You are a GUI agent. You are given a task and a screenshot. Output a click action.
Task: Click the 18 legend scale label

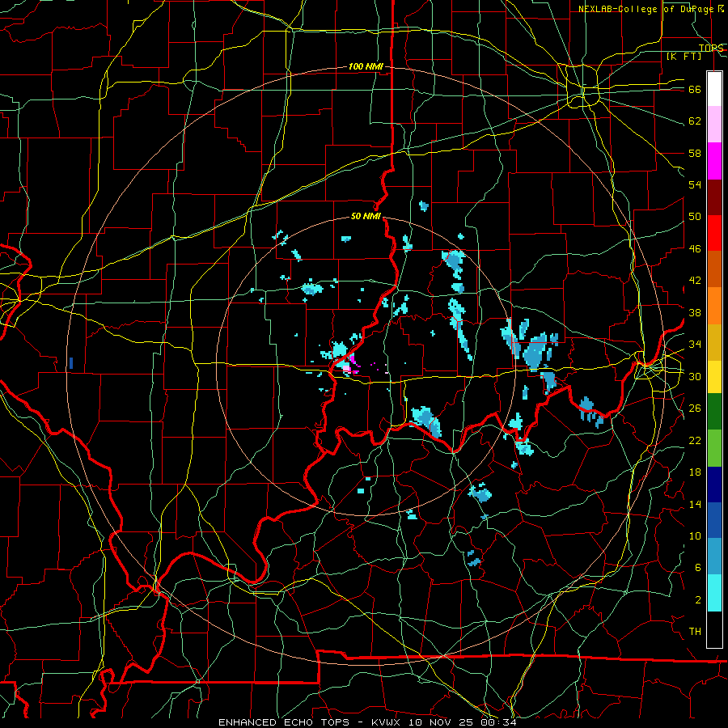click(695, 472)
